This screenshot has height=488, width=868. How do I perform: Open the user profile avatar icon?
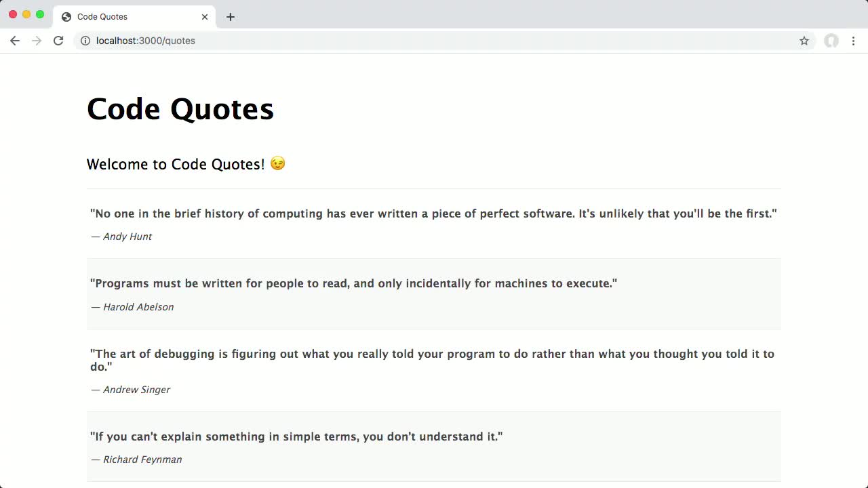click(x=831, y=41)
